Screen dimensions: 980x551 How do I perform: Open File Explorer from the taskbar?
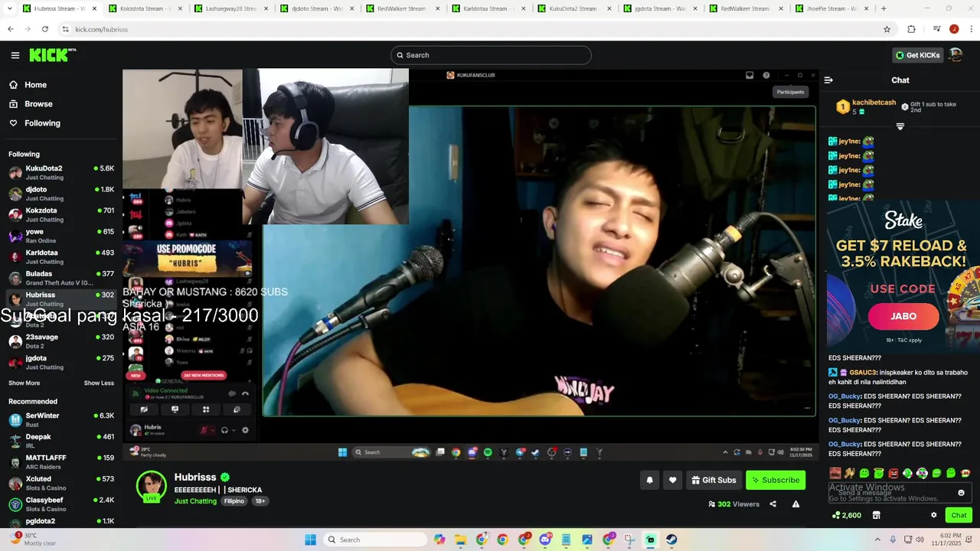coord(461,540)
